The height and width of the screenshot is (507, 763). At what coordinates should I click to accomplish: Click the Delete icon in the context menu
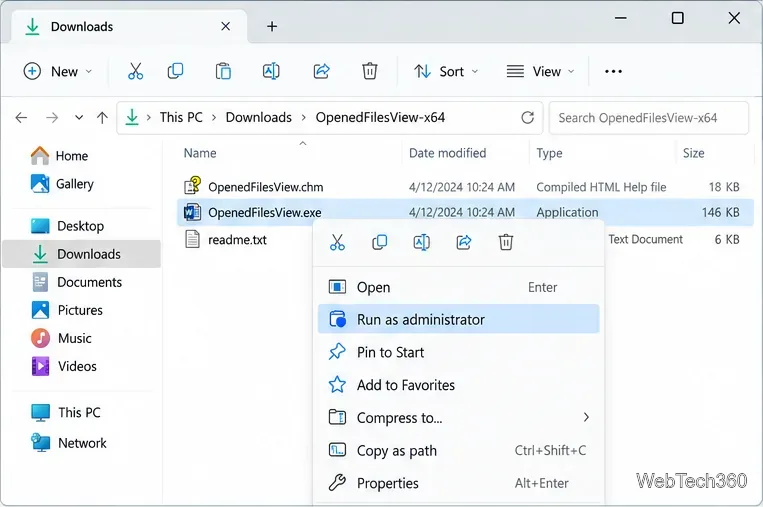coord(506,242)
